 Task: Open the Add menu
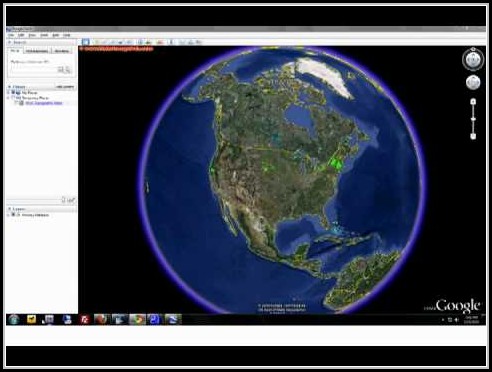[x=56, y=35]
